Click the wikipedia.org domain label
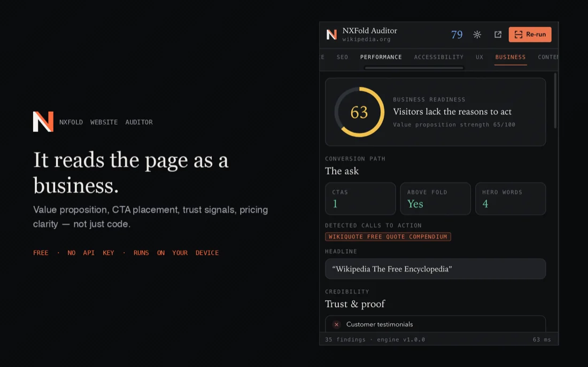Viewport: 588px width, 367px height. 366,40
